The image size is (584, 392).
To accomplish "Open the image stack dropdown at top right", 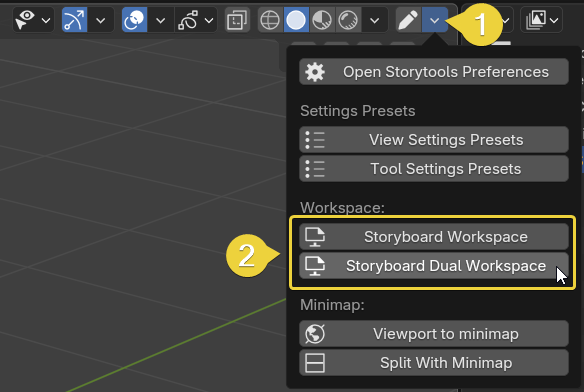I will [x=541, y=20].
